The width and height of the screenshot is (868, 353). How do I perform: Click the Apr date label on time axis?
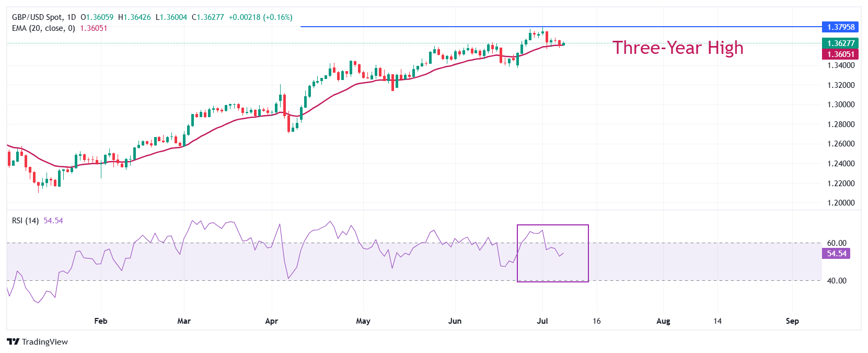coord(271,321)
